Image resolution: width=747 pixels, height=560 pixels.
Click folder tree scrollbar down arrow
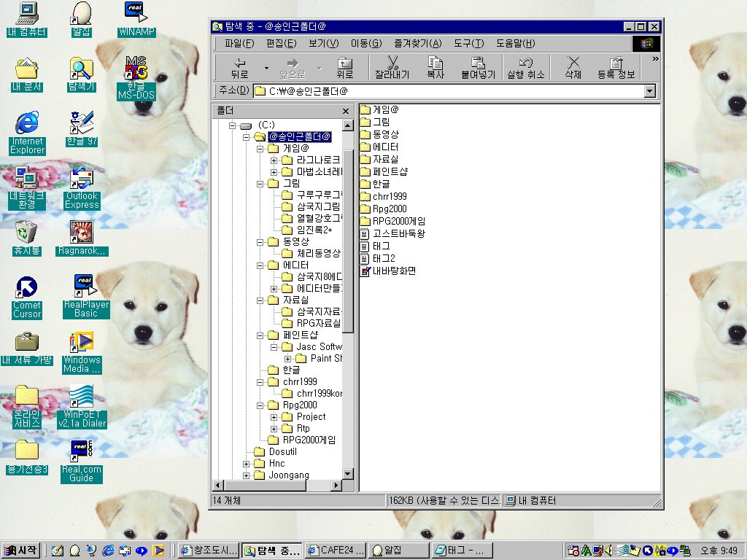coord(348,474)
